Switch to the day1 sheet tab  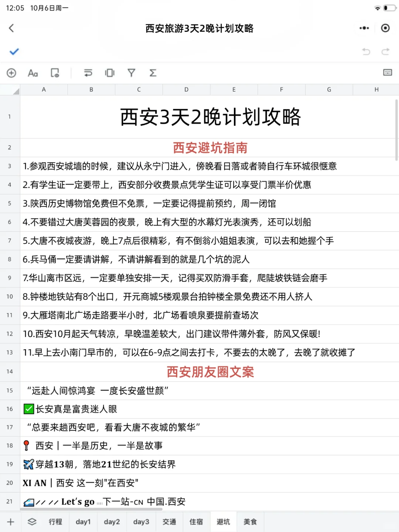pos(83,522)
